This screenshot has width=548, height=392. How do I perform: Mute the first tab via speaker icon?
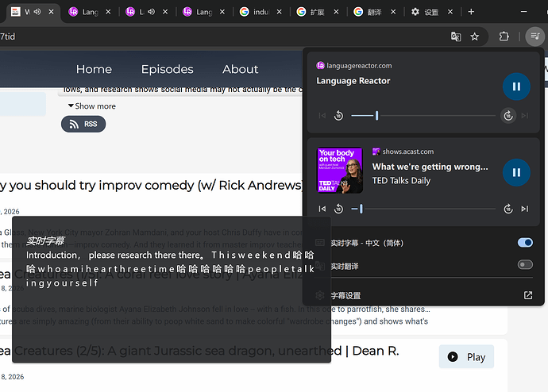click(37, 12)
